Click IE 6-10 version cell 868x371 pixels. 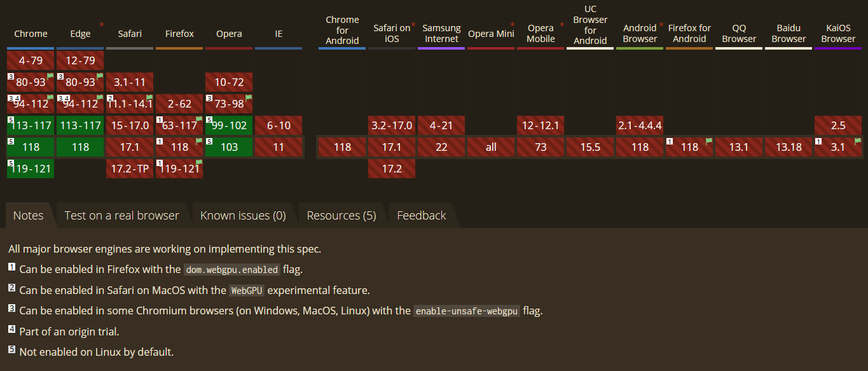pos(279,125)
